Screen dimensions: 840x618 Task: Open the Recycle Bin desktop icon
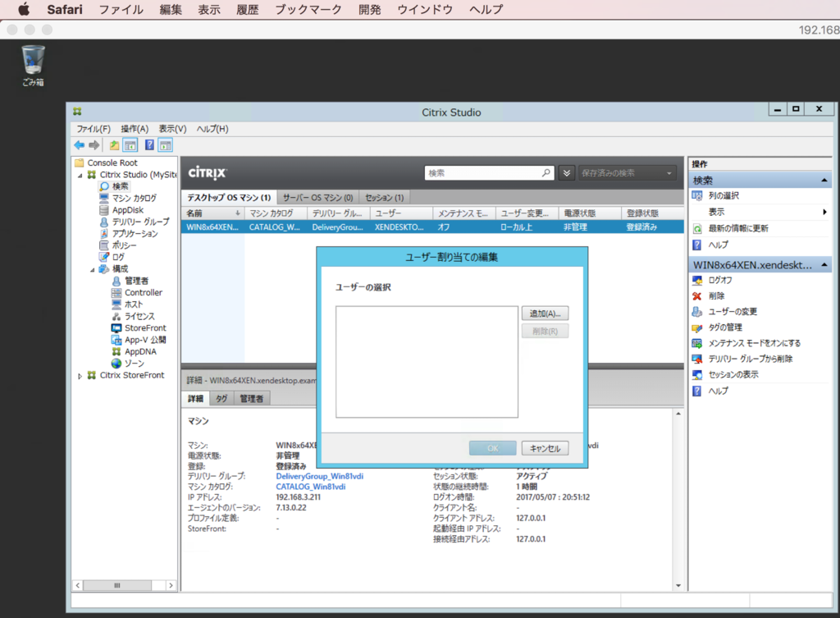[33, 66]
